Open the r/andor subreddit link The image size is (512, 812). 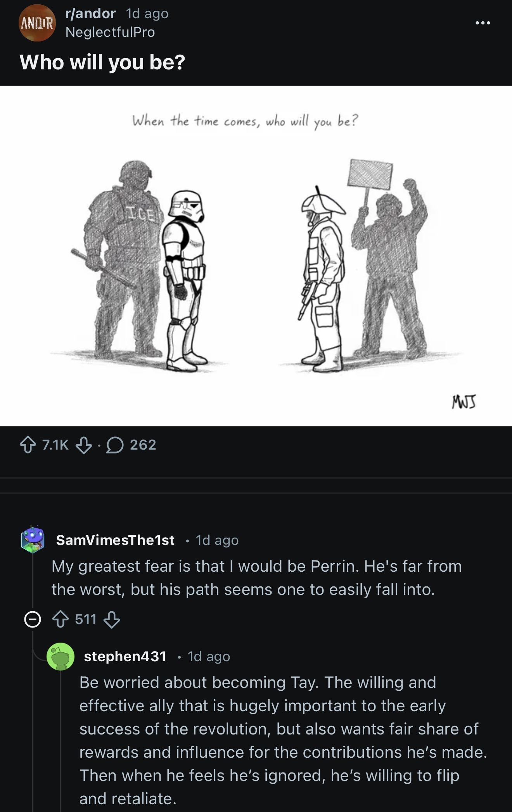point(91,14)
